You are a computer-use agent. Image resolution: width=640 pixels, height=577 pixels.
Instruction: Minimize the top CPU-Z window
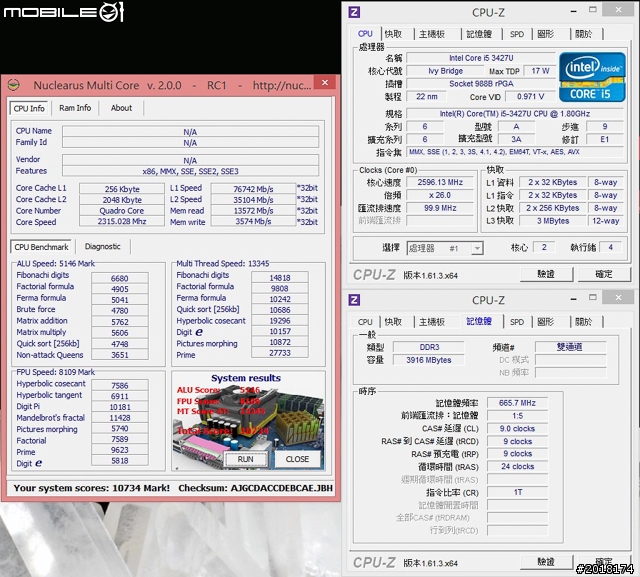573,11
